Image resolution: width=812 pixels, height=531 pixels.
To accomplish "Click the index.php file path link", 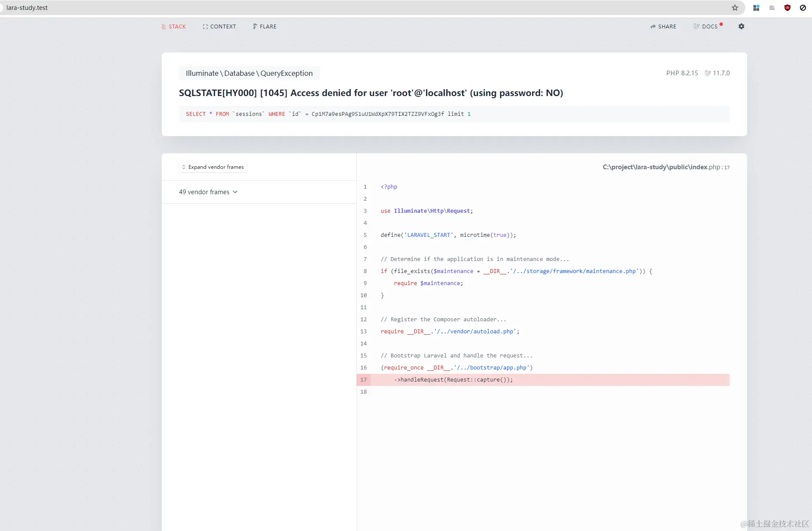I will [665, 167].
